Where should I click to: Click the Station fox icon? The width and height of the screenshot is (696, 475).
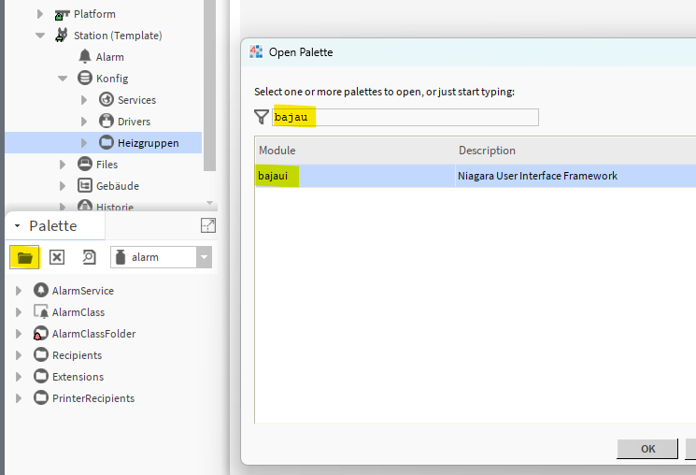coord(61,35)
